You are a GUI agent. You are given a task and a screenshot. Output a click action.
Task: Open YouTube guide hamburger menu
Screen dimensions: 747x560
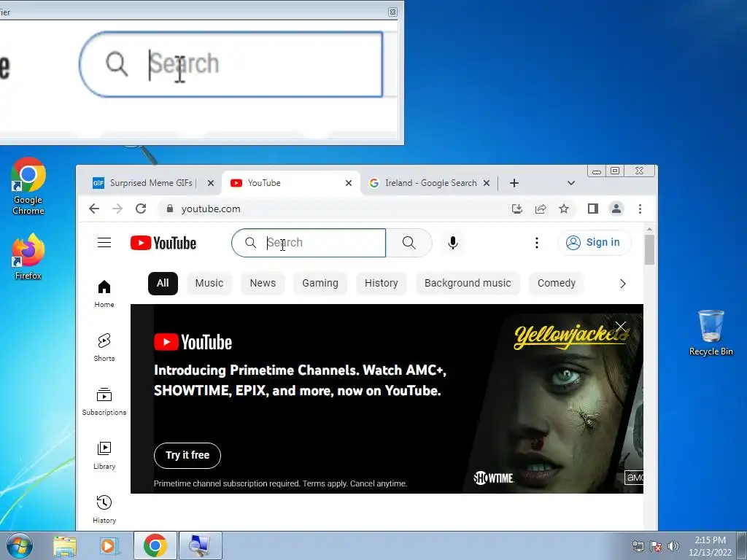click(104, 243)
